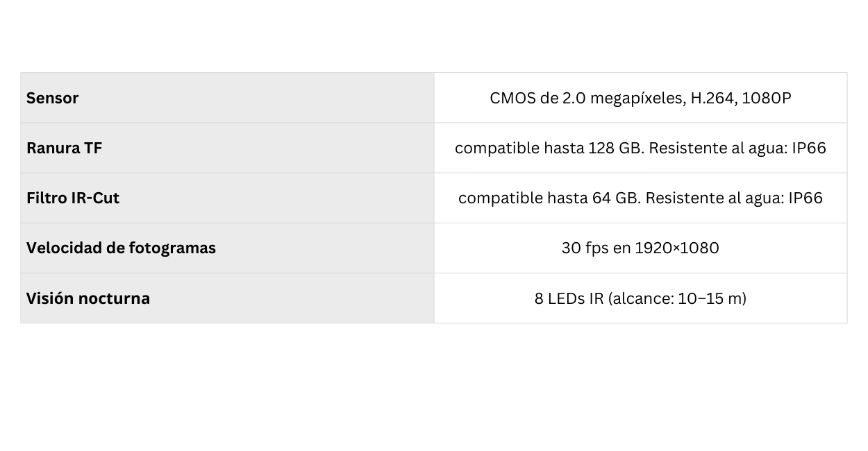Click '1920×1080' in frame rate row
This screenshot has height=451, width=868.
pos(676,248)
